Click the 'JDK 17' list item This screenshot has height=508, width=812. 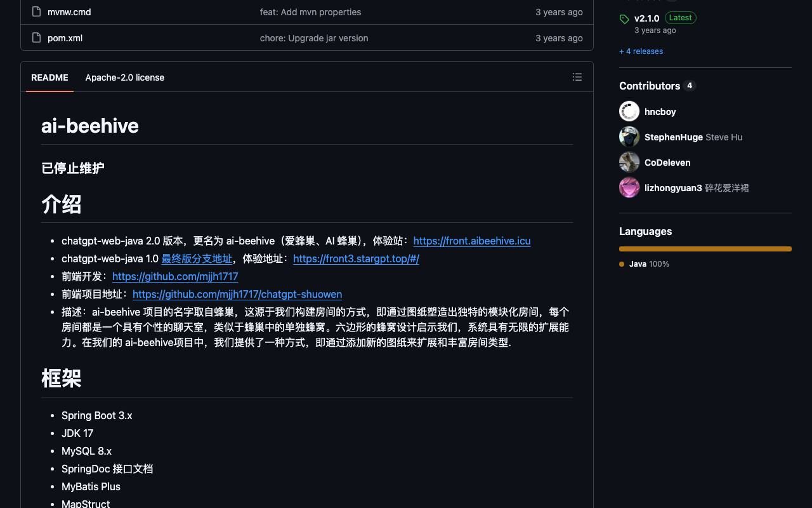point(77,433)
